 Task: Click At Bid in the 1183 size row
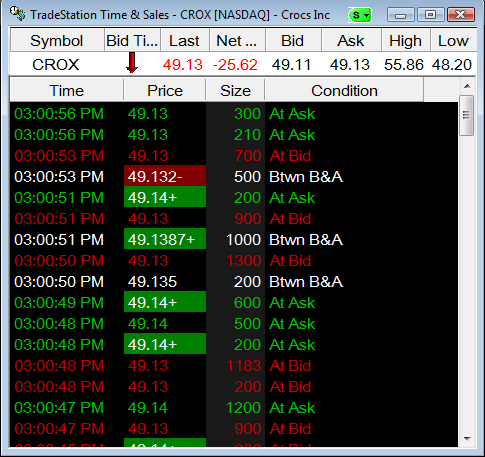click(290, 366)
